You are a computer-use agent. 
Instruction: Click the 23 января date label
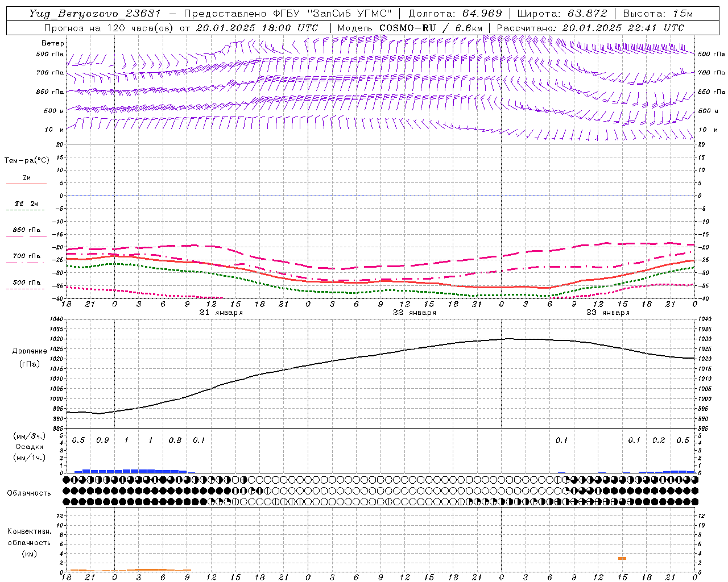(x=607, y=313)
